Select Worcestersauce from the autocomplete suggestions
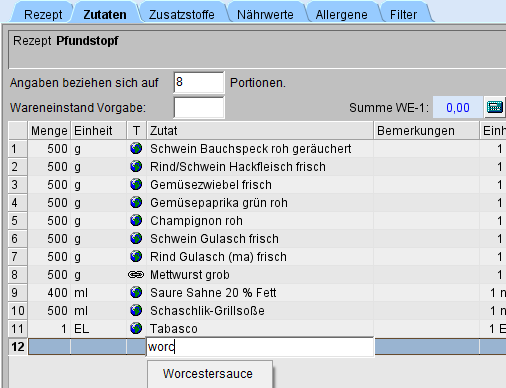 [210, 374]
